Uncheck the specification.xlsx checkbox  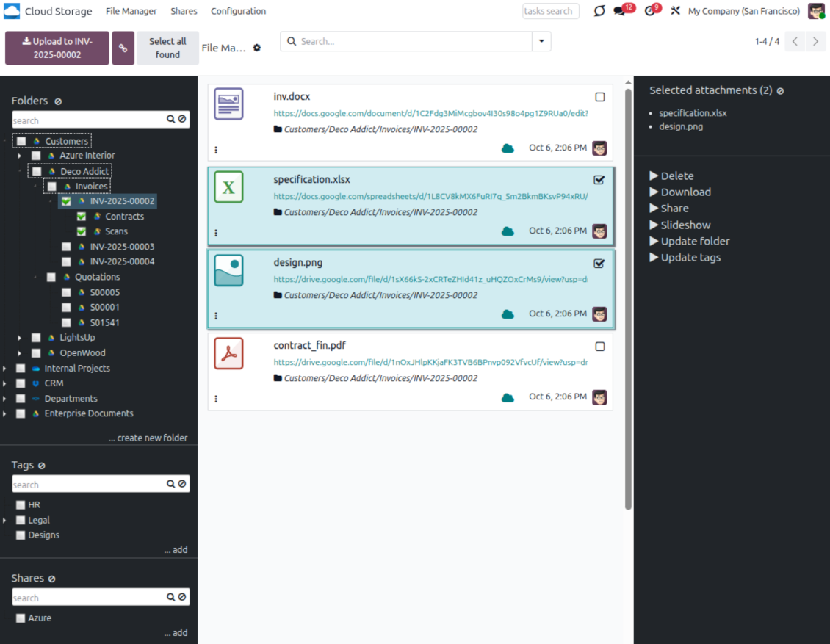pyautogui.click(x=599, y=180)
